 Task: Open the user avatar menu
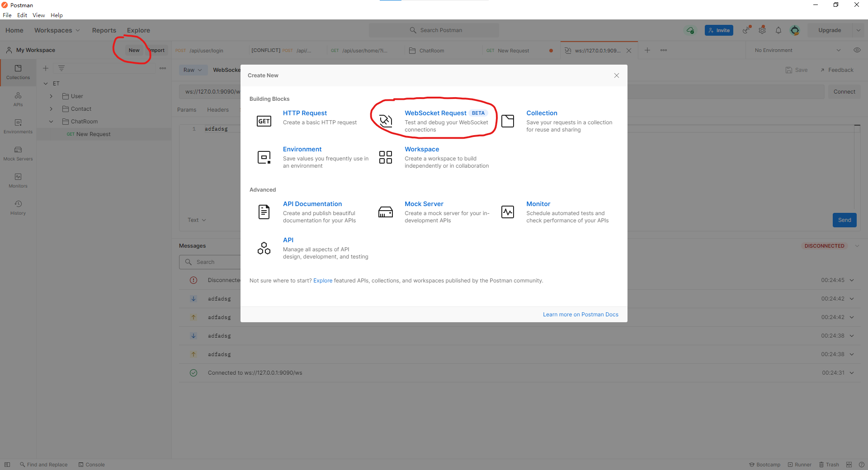click(x=795, y=30)
